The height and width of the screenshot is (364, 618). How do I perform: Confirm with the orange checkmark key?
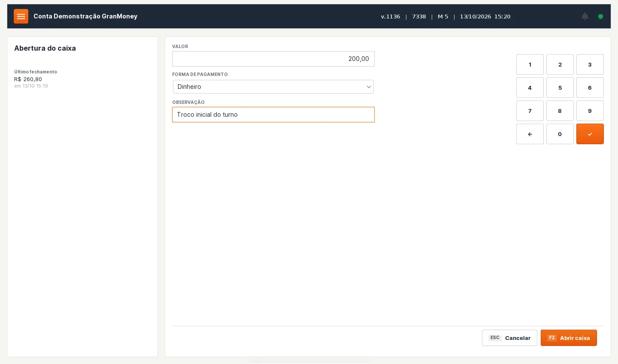pyautogui.click(x=590, y=134)
